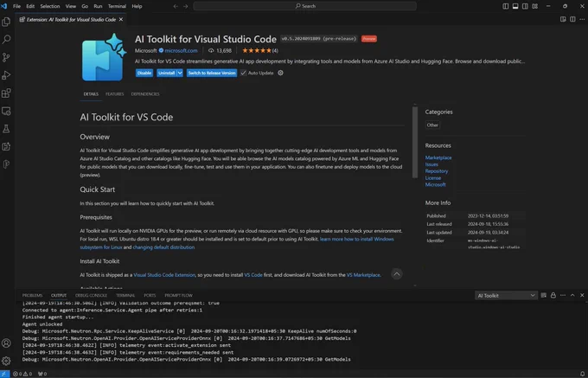Clear the output panel
Viewport: 588px width, 378px height.
click(543, 296)
